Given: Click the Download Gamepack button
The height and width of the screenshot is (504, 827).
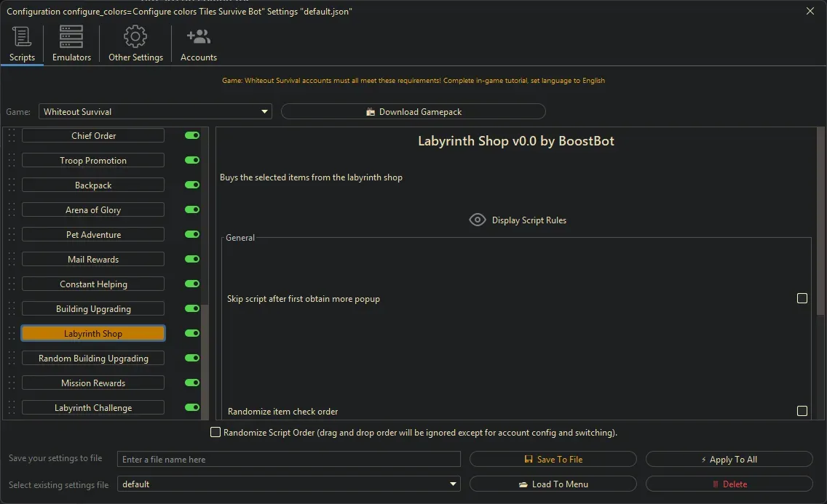Looking at the screenshot, I should (413, 112).
